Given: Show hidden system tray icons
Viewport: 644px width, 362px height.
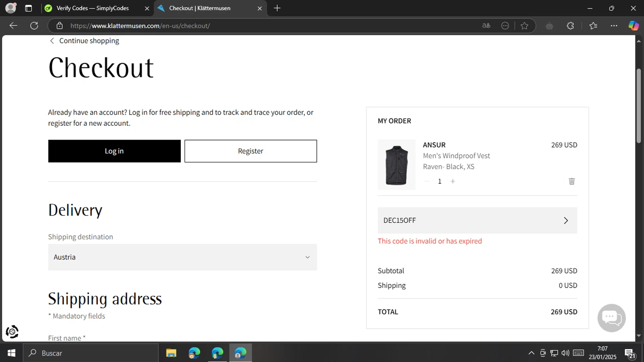Looking at the screenshot, I should (x=531, y=353).
